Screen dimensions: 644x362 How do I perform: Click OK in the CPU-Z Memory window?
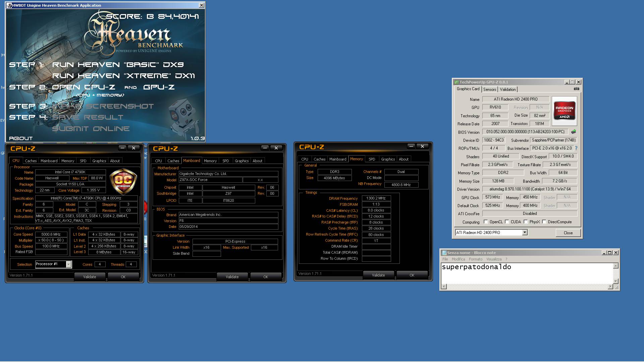[412, 275]
